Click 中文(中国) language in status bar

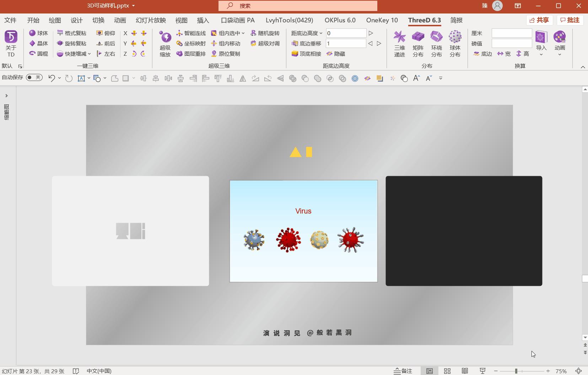pyautogui.click(x=99, y=371)
